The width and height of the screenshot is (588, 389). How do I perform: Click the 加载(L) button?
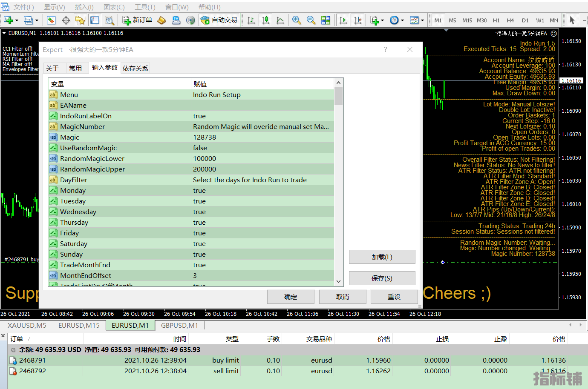point(382,257)
